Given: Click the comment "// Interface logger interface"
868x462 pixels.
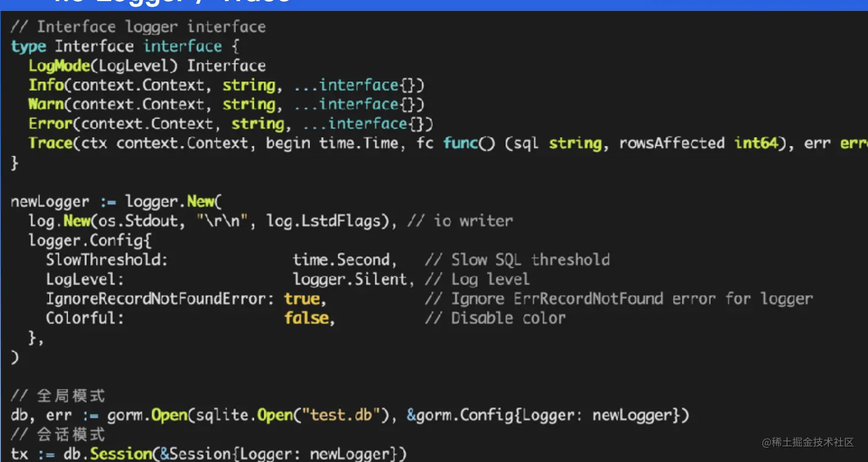Looking at the screenshot, I should 138,27.
